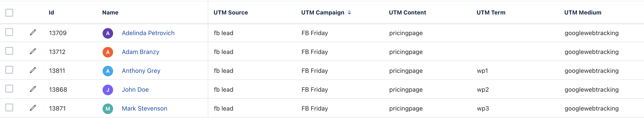644x118 pixels.
Task: Click the UTM Term column header
Action: click(491, 13)
